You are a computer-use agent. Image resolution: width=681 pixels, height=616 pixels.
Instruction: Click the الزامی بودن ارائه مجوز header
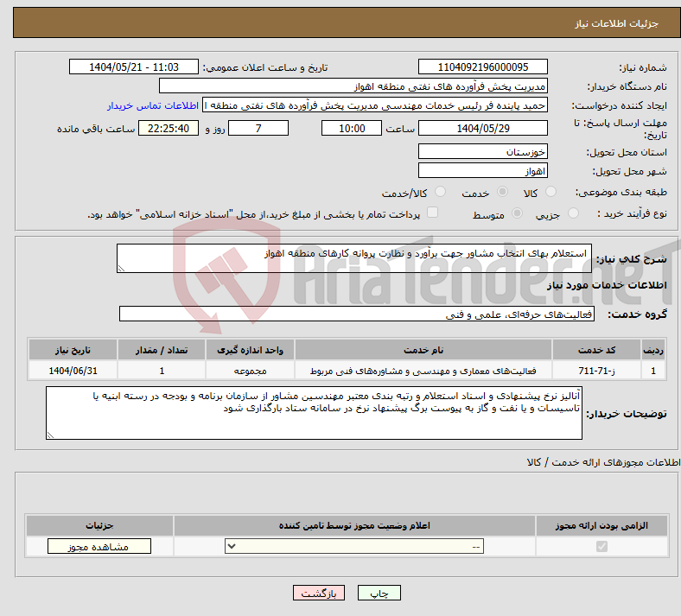pos(601,525)
